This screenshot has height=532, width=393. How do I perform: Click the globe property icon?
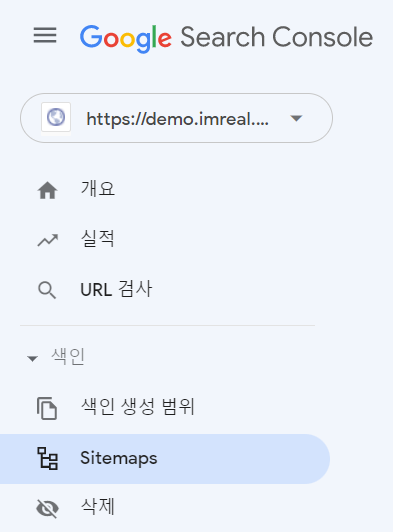[56, 117]
